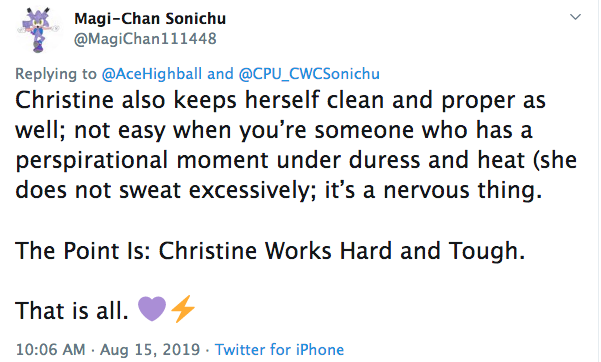
Task: Click the blue 'and' between the mentions
Action: click(220, 74)
